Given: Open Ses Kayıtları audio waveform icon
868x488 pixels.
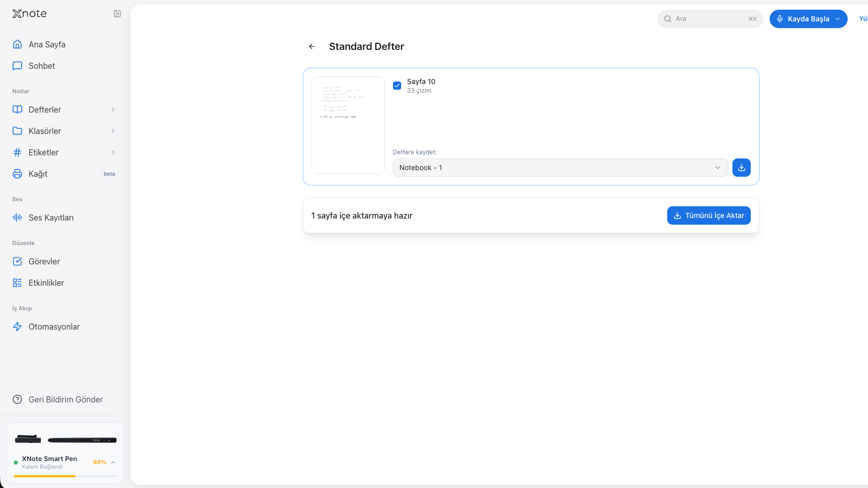Looking at the screenshot, I should pyautogui.click(x=17, y=218).
